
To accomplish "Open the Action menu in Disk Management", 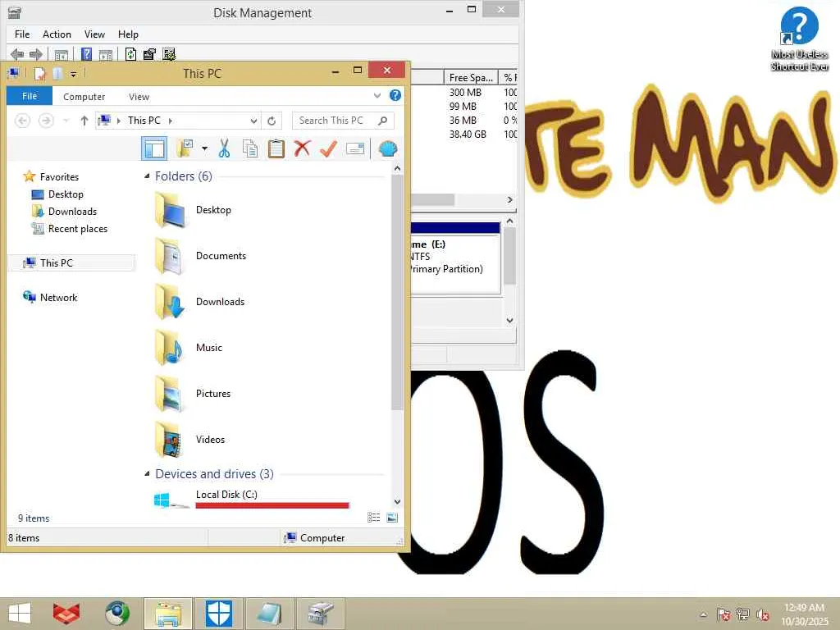I will (57, 34).
